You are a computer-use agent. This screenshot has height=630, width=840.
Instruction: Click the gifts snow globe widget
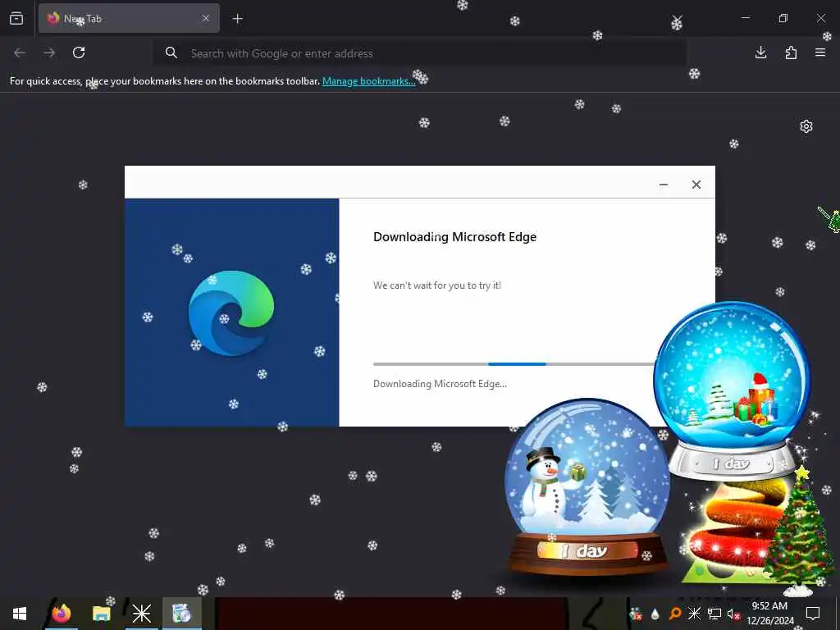pos(732,391)
